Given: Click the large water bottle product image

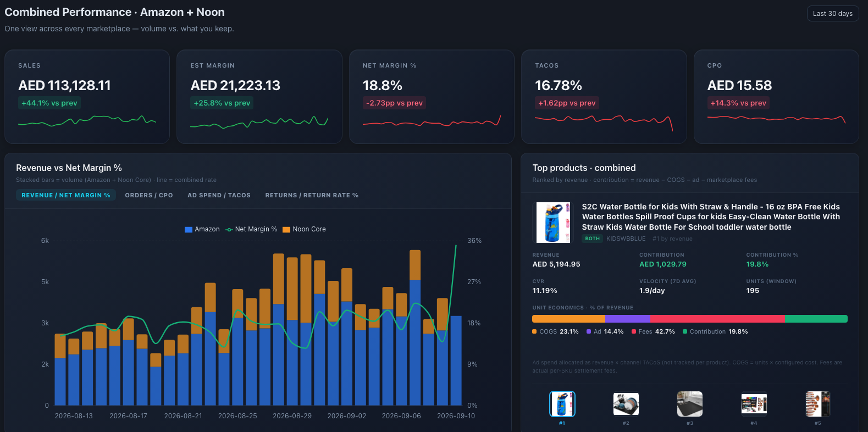Looking at the screenshot, I should pos(554,223).
